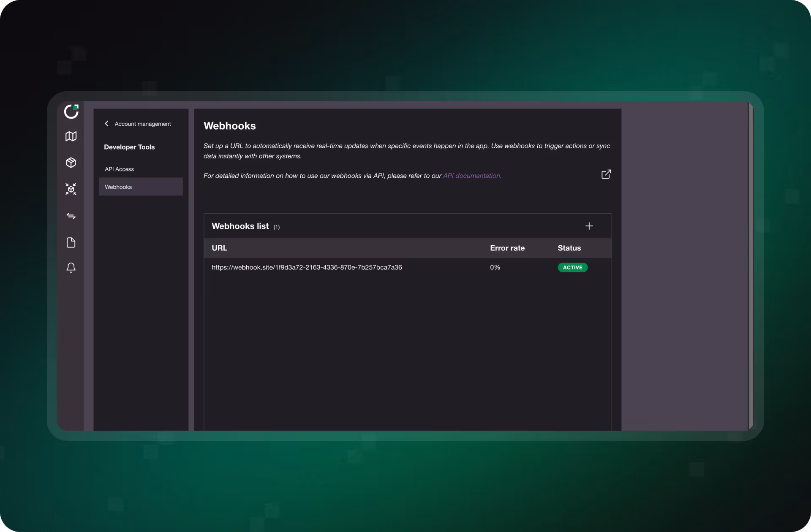
Task: Go back using the Account management chevron
Action: (107, 124)
